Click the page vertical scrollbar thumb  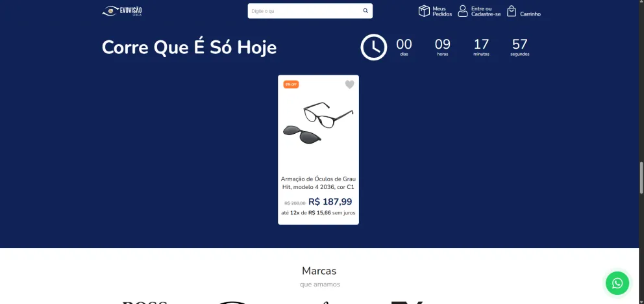641,177
